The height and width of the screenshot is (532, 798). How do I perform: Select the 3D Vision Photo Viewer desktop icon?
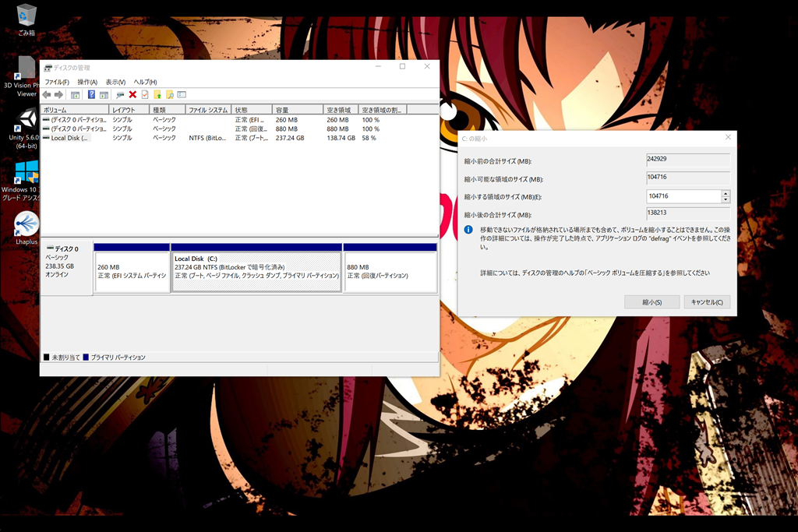[23, 76]
